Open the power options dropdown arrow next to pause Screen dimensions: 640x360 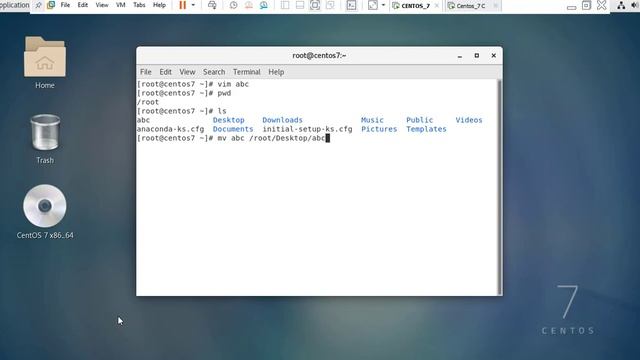pyautogui.click(x=193, y=5)
